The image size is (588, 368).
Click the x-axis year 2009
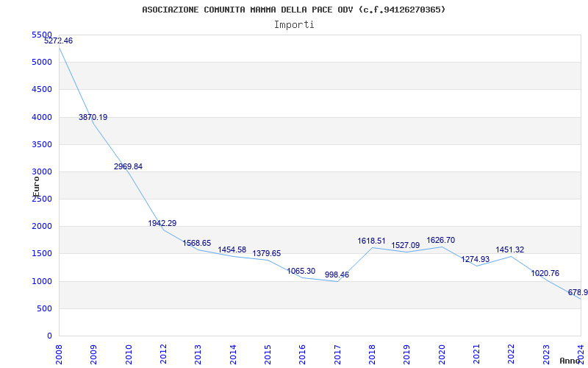coord(94,355)
